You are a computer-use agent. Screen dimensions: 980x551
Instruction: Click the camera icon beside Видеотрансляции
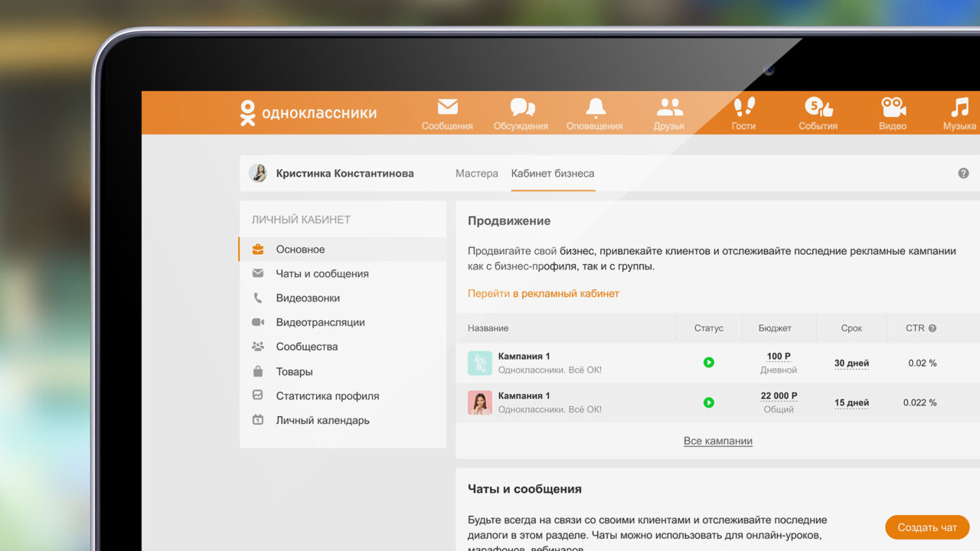point(258,322)
